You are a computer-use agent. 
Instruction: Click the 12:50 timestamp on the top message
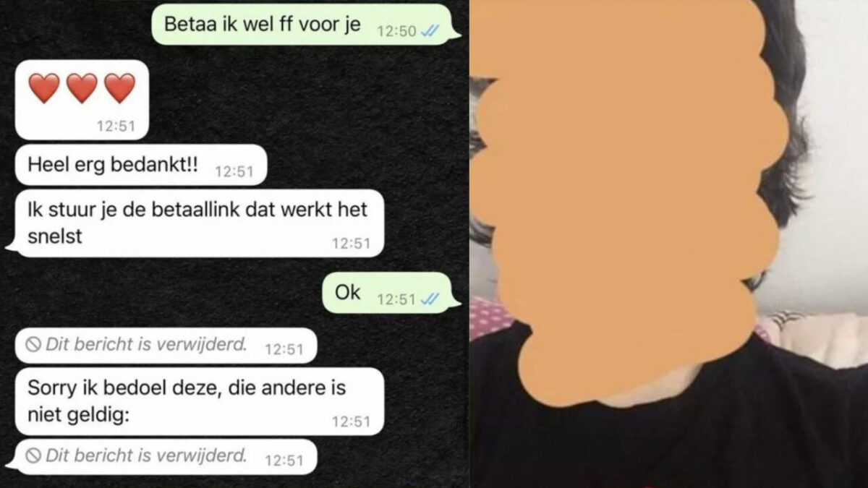pyautogui.click(x=398, y=31)
